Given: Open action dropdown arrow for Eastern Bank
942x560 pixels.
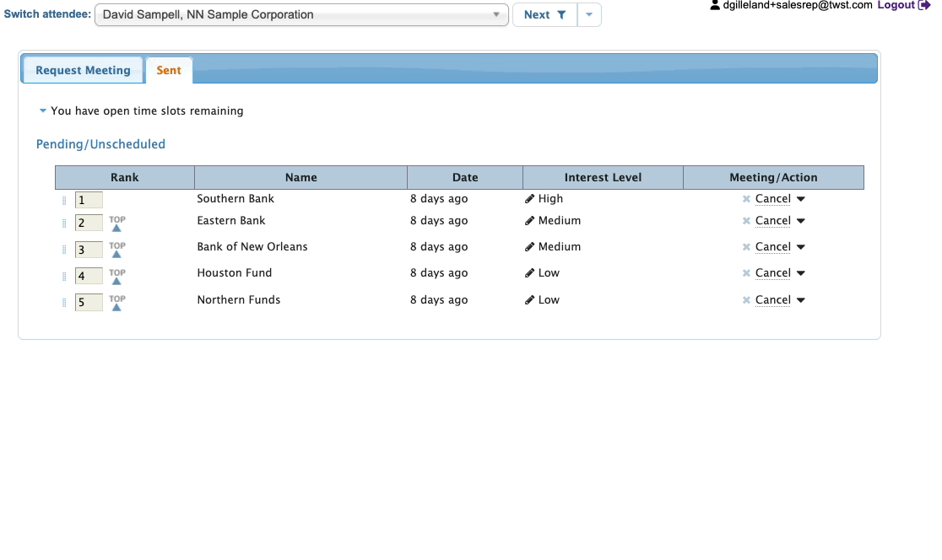Looking at the screenshot, I should [801, 221].
